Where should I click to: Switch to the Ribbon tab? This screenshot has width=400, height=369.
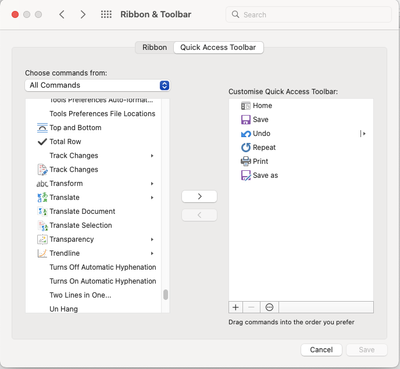[x=155, y=47]
